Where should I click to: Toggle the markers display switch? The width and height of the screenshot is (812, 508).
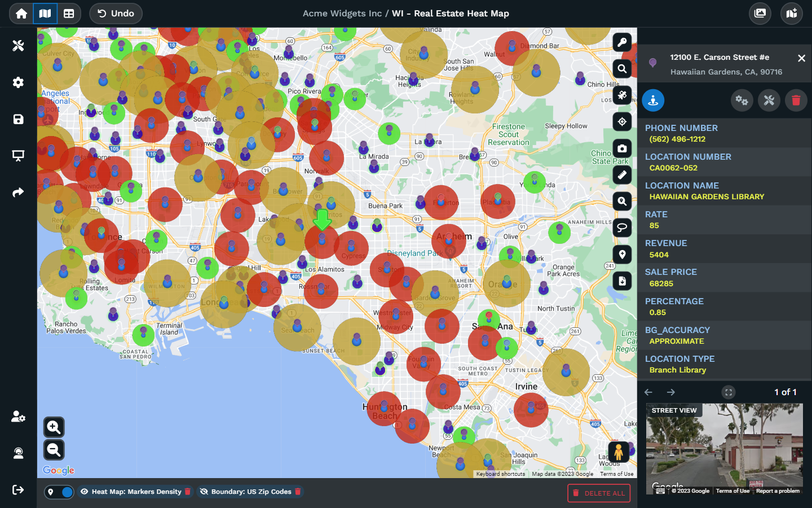click(59, 492)
